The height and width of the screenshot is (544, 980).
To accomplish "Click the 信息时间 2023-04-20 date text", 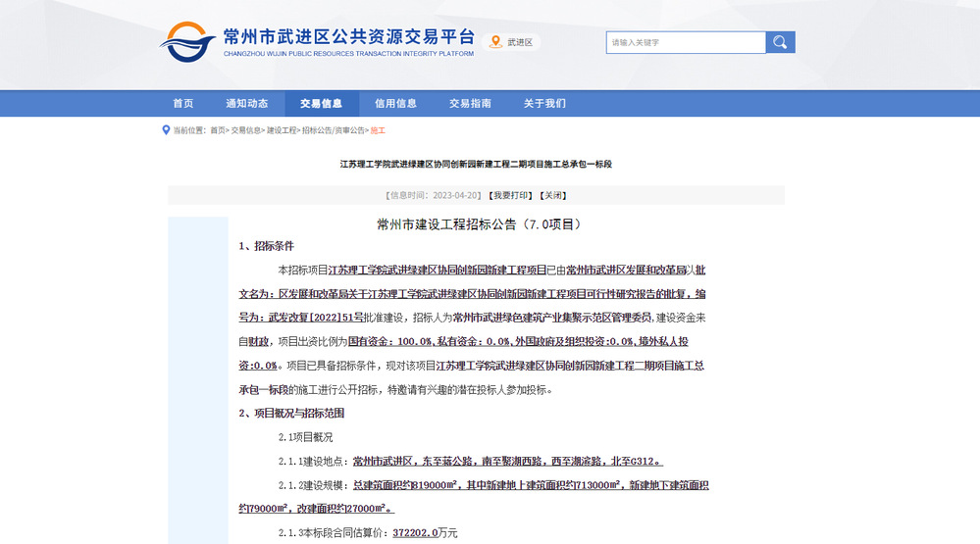I will [433, 195].
